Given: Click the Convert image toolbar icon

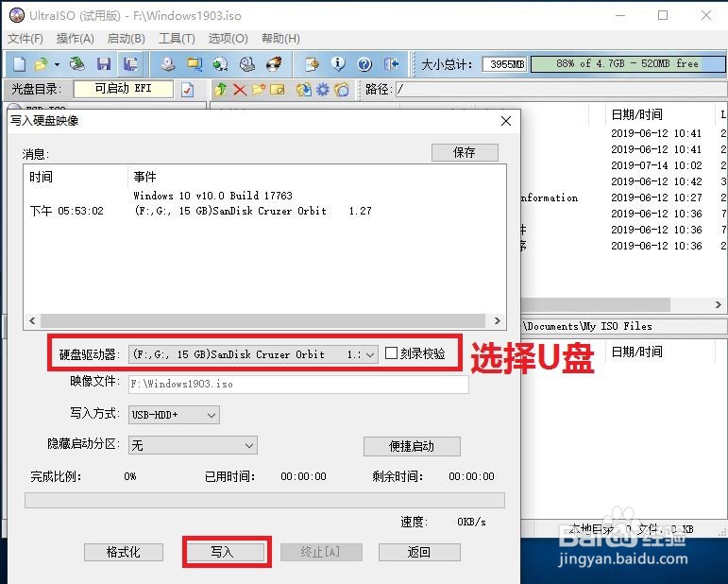Looking at the screenshot, I should click(221, 63).
